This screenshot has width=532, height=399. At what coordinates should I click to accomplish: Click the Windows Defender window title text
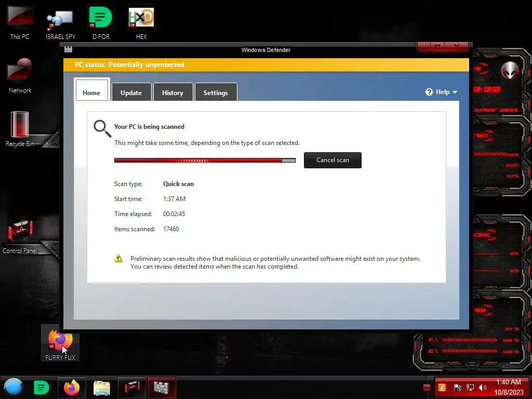pos(266,50)
